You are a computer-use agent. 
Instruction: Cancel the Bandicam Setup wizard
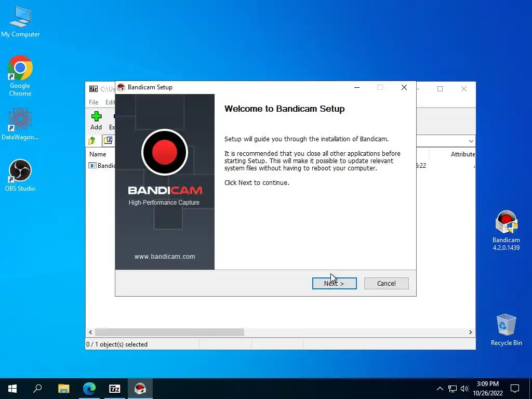pos(386,283)
